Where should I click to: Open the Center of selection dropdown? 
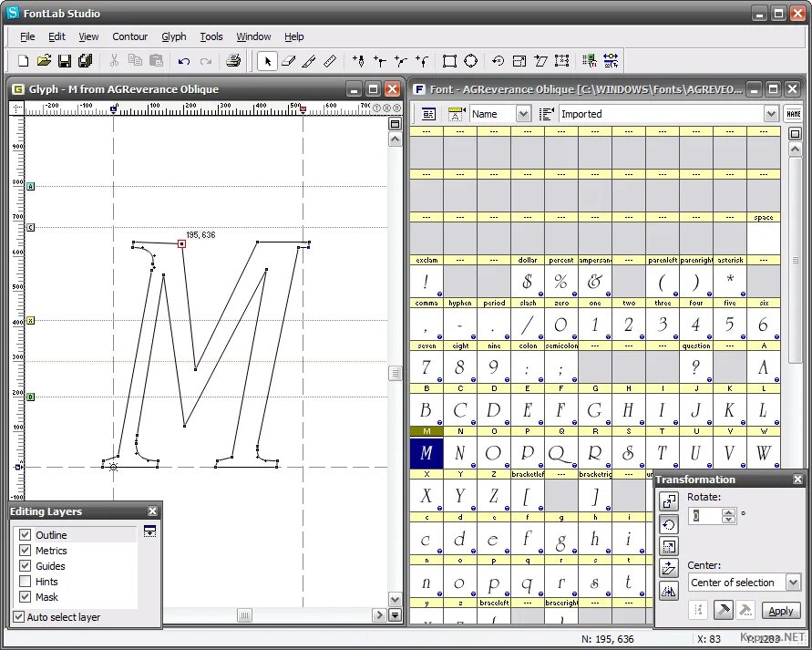791,582
